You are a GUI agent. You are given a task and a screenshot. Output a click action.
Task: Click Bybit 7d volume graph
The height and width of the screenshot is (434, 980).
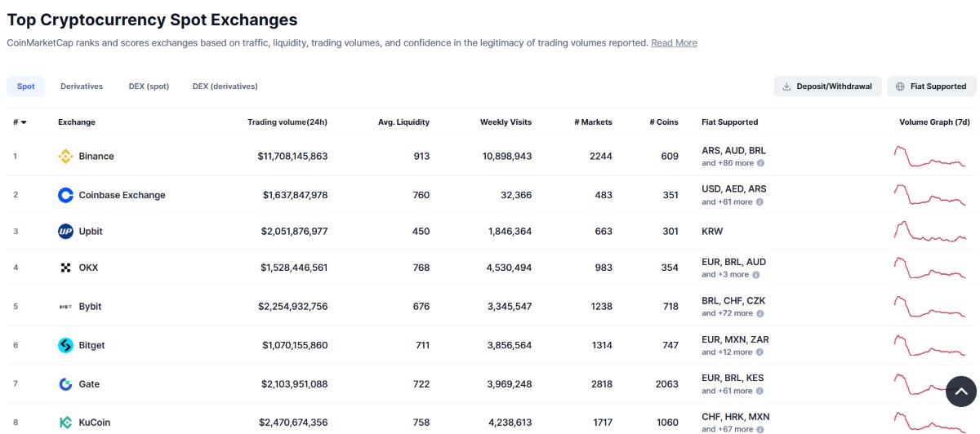pyautogui.click(x=930, y=307)
